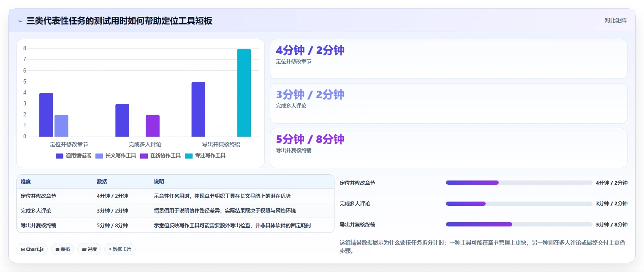
Task: Click the 数据 table column header
Action: click(x=102, y=182)
